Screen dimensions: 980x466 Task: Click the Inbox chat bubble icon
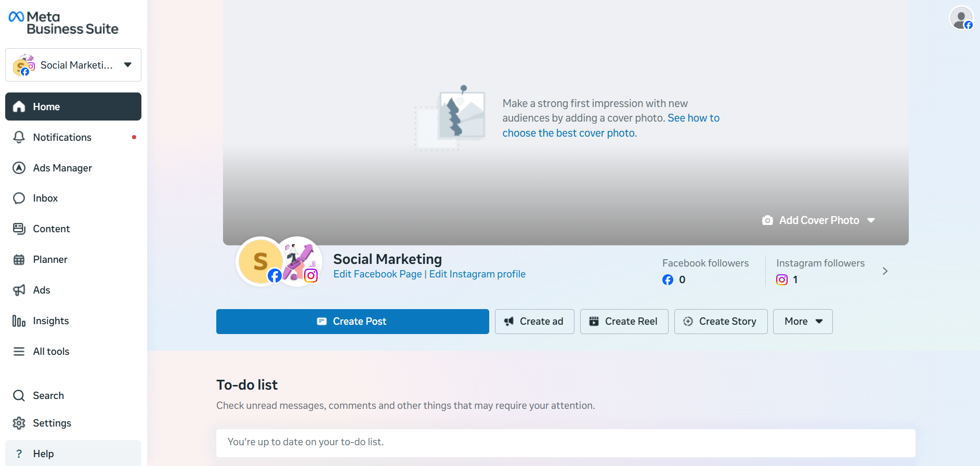click(19, 198)
